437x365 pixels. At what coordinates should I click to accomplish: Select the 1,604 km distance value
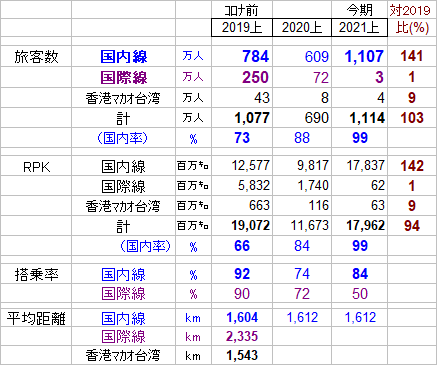coord(242,317)
